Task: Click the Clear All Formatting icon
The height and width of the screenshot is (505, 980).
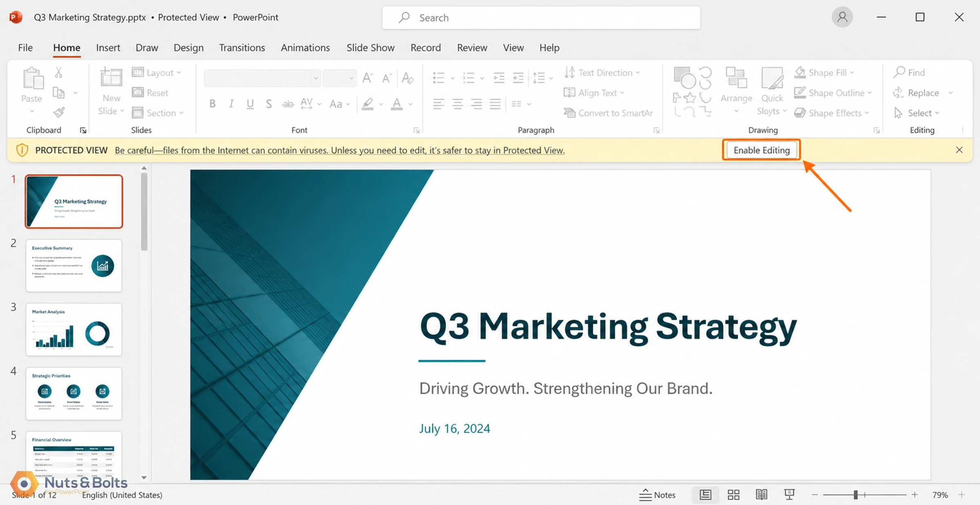Action: coord(408,78)
